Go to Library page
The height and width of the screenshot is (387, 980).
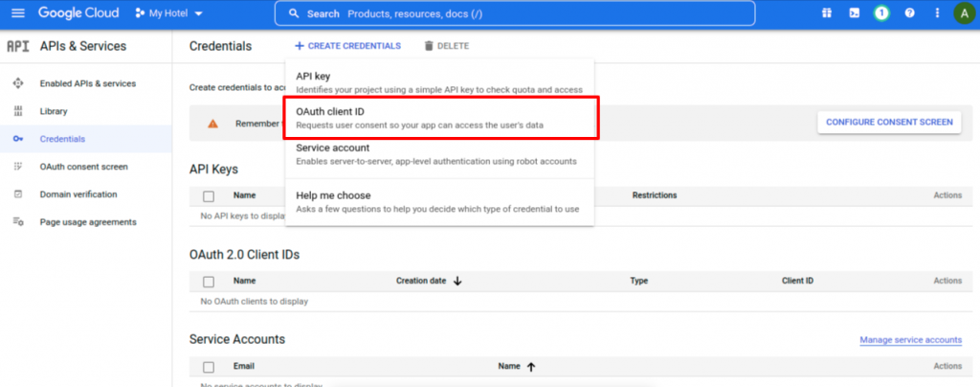(x=54, y=111)
